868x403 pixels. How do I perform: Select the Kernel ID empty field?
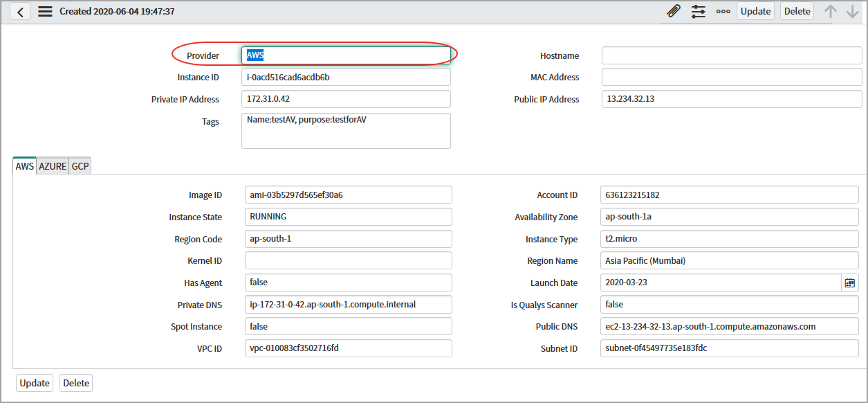click(348, 261)
